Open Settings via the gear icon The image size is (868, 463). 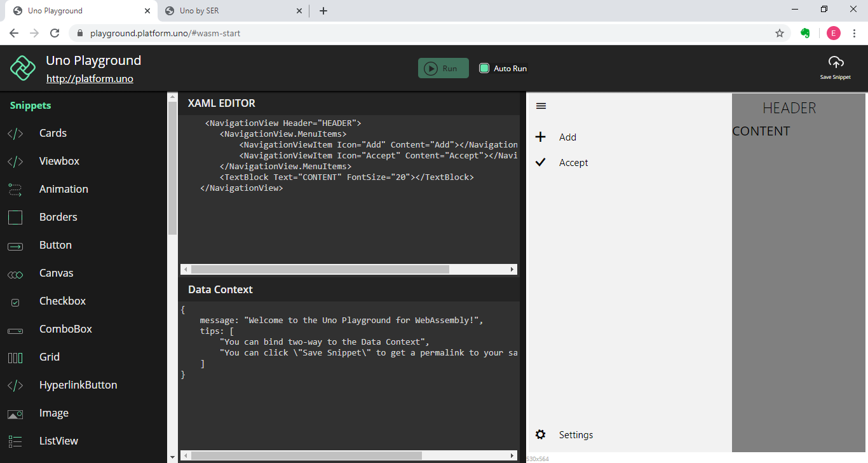click(x=540, y=434)
